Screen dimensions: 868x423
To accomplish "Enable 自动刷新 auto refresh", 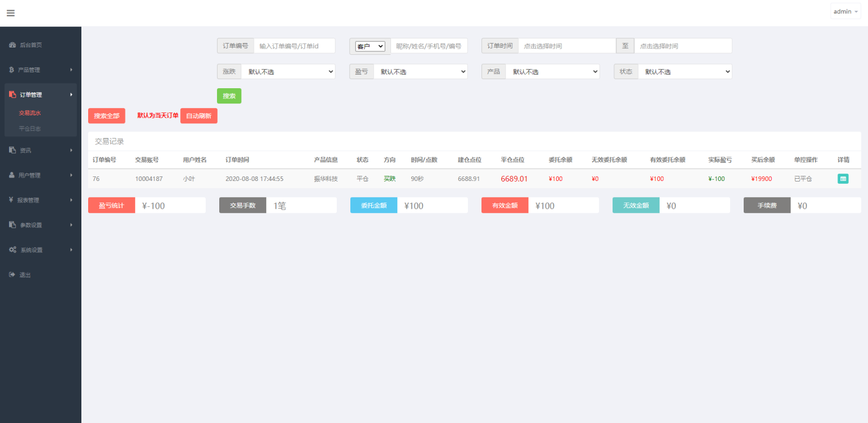I will 198,115.
